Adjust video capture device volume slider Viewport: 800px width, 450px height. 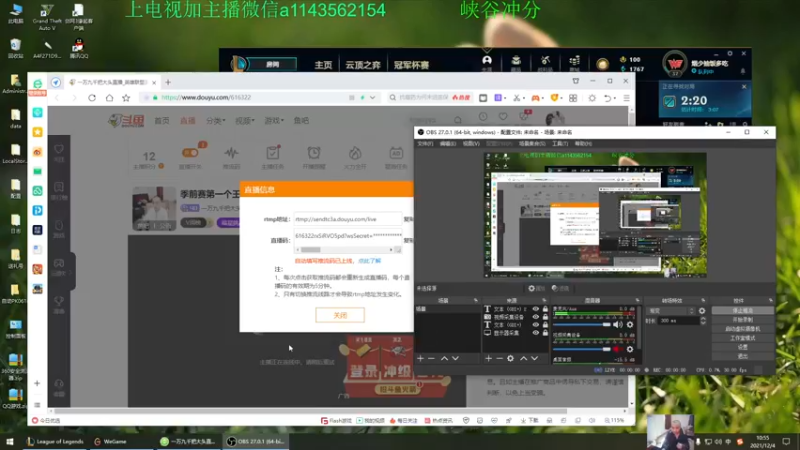[582, 349]
